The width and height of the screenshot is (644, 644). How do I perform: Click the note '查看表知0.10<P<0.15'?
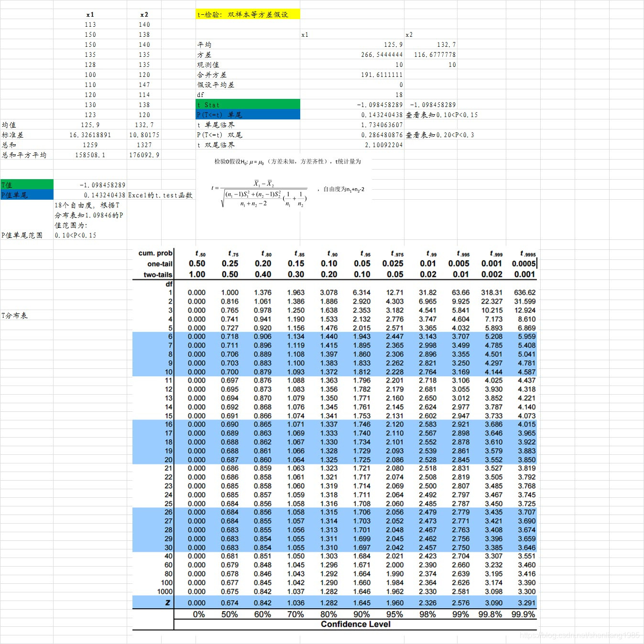point(442,115)
